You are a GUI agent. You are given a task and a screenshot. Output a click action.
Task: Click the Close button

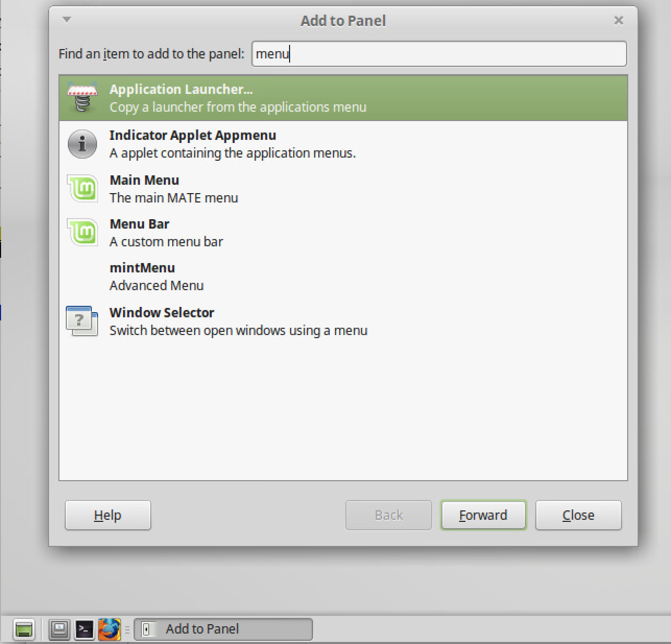click(578, 515)
